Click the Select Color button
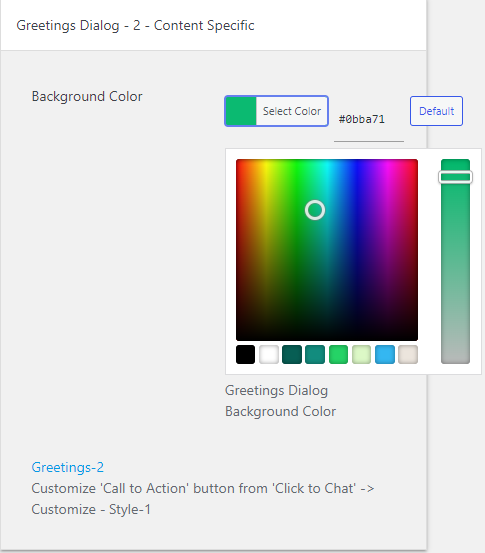The image size is (485, 553). (x=276, y=111)
